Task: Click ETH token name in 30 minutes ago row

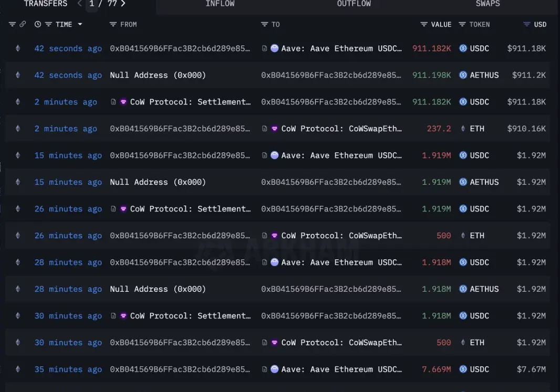Action: [x=477, y=343]
